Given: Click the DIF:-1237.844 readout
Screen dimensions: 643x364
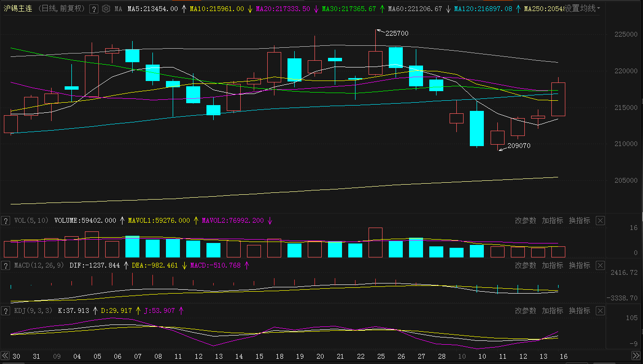Looking at the screenshot, I should [95, 265].
